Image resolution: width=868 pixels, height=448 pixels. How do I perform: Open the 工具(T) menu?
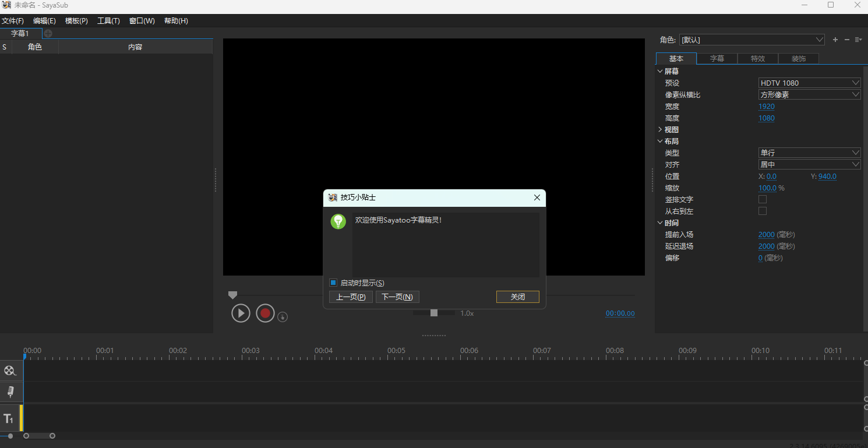coord(108,20)
